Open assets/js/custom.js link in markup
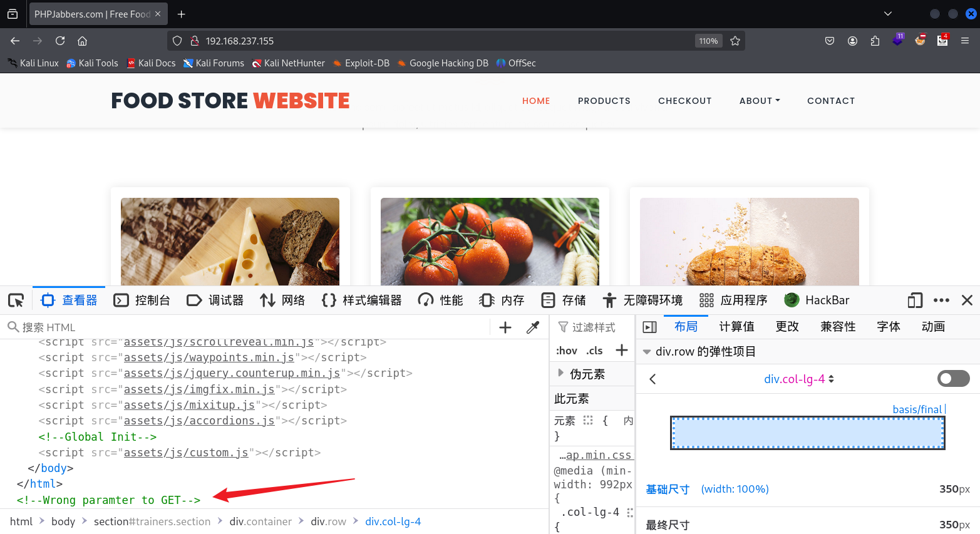 coord(186,453)
